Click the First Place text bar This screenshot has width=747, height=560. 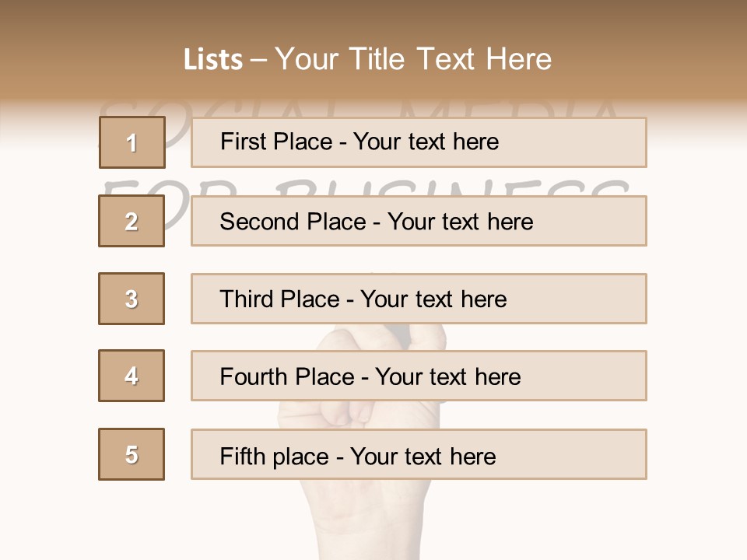tap(419, 142)
